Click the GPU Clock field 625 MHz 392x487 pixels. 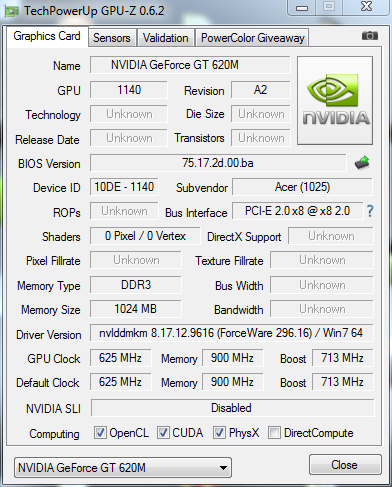tap(121, 358)
